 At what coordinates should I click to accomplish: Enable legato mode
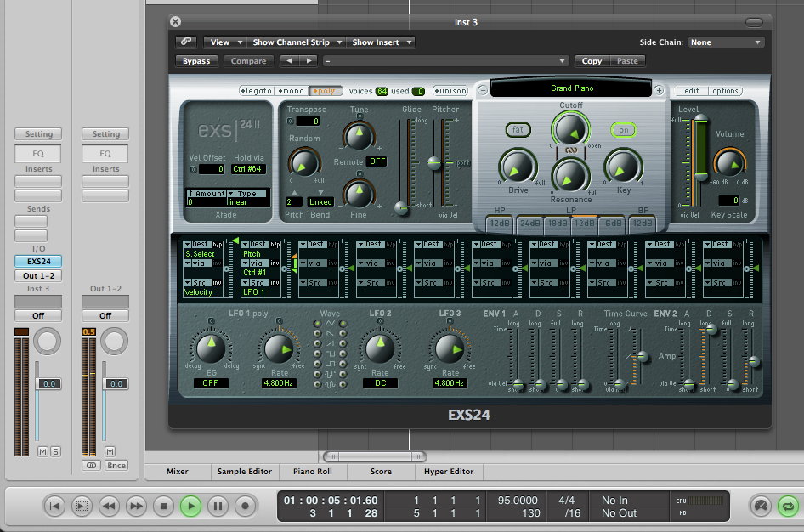tap(257, 91)
